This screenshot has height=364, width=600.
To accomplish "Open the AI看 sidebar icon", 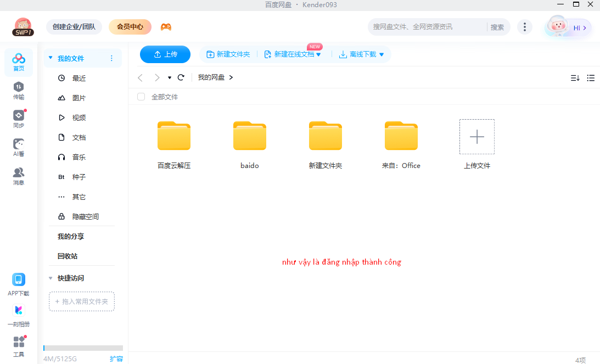I will point(19,147).
